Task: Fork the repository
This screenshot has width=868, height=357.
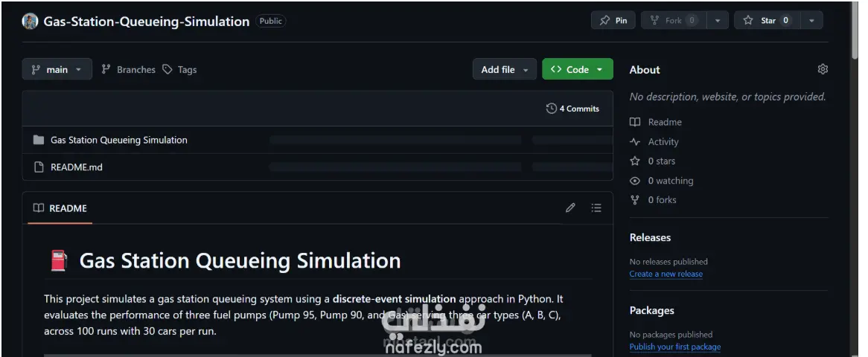Action: click(x=673, y=21)
